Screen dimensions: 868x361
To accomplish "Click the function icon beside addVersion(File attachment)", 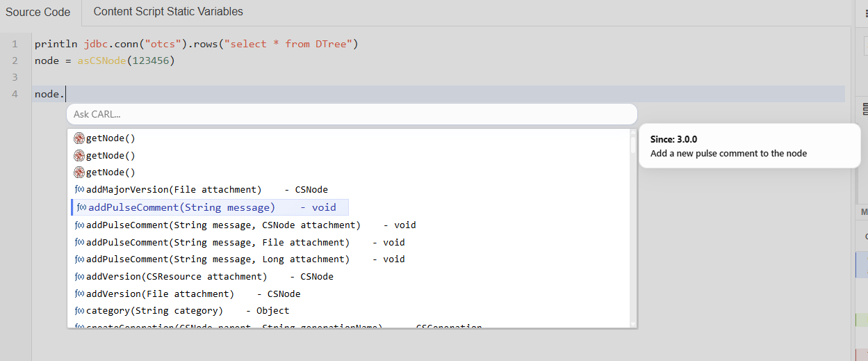I will pyautogui.click(x=79, y=294).
